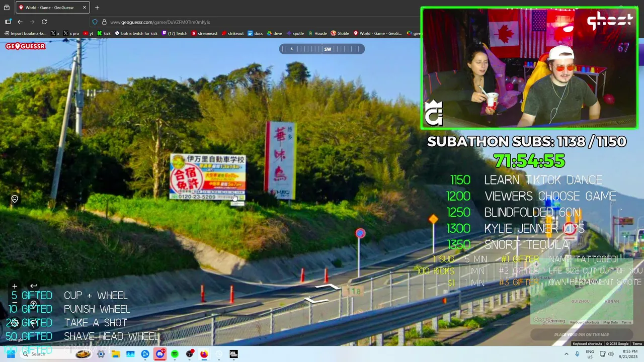Image resolution: width=644 pixels, height=362 pixels.
Task: Click tracking protection shield icon
Action: coord(95,22)
